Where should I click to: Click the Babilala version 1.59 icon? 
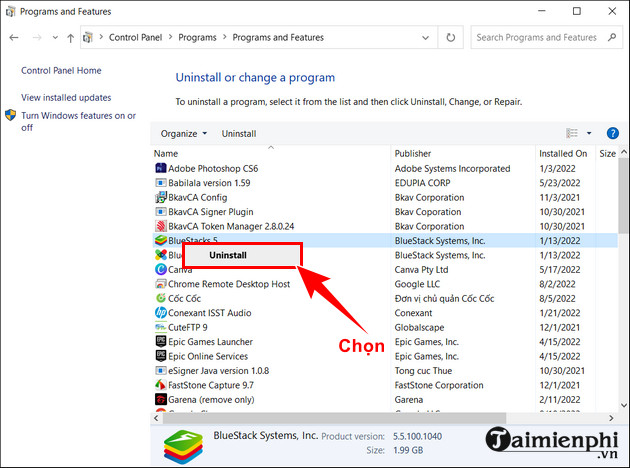click(161, 183)
